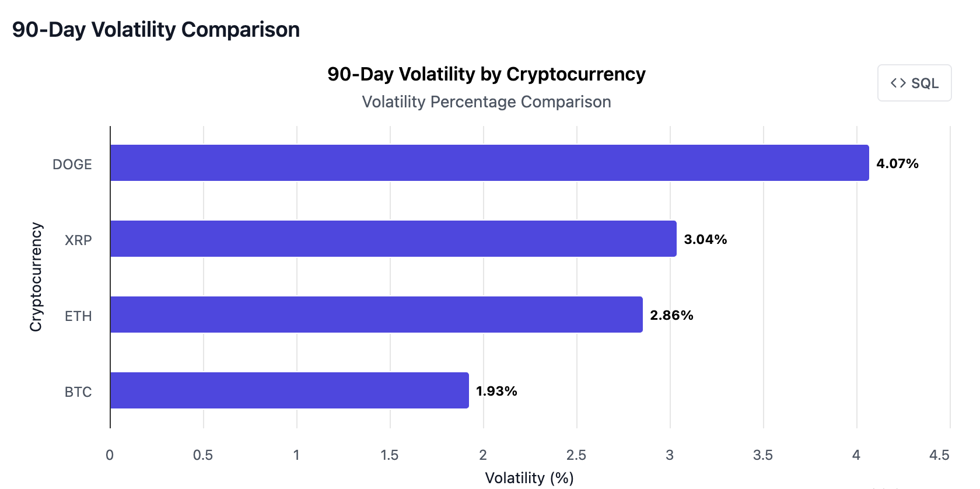Click the DOGE axis label
980x489 pixels.
point(73,164)
